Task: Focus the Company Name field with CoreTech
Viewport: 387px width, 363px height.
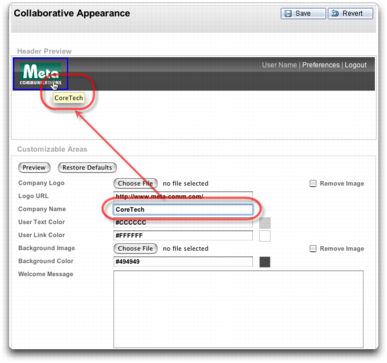Action: click(x=183, y=209)
